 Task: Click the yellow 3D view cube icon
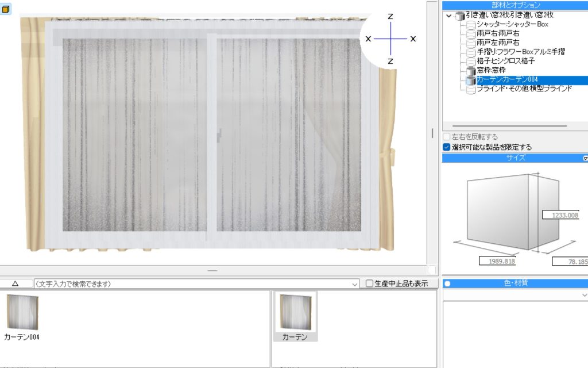click(x=6, y=9)
